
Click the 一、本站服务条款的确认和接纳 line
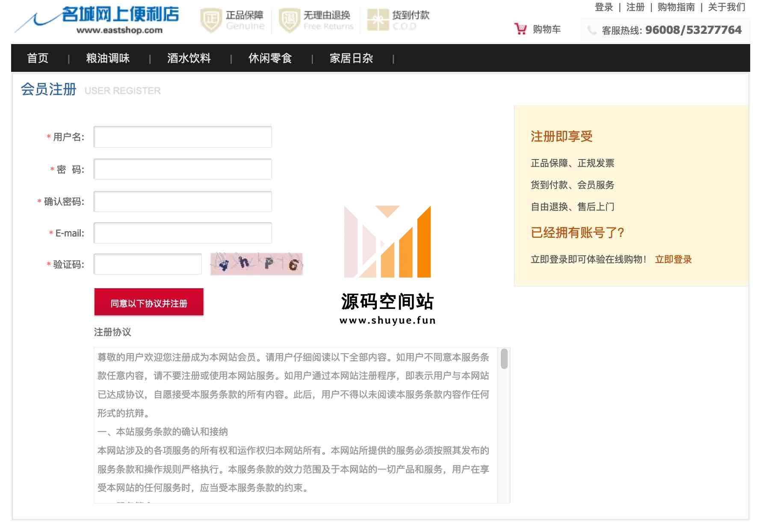point(163,432)
